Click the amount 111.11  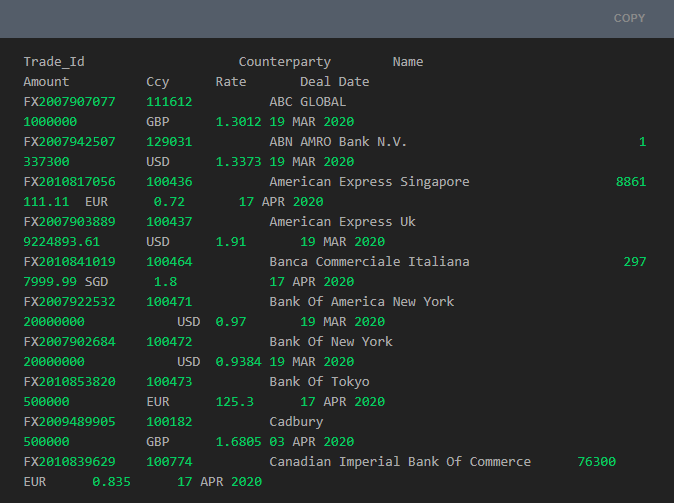coord(46,202)
